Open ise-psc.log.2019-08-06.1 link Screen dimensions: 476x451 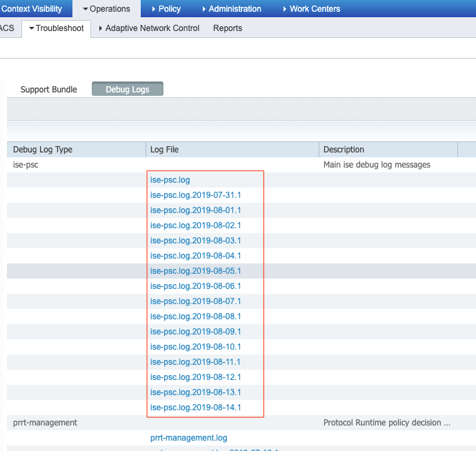tap(195, 286)
